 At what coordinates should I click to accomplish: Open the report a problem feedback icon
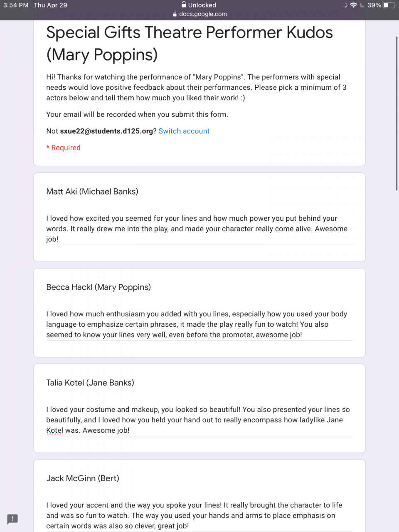pos(12,519)
